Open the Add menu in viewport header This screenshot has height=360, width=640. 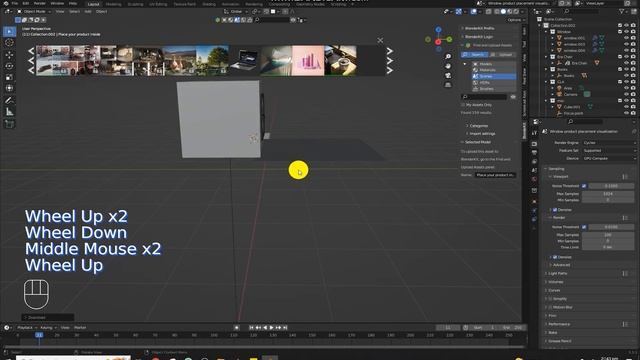click(88, 12)
